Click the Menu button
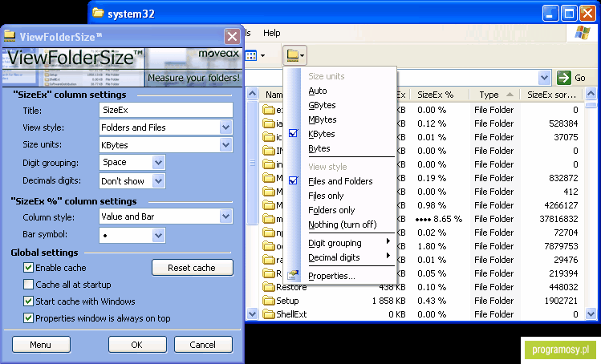 tap(41, 345)
